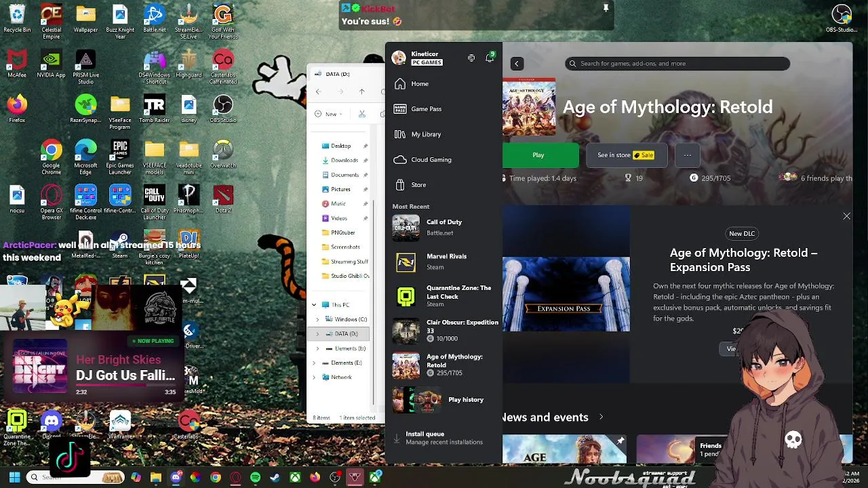Open Screenshots folder in File Explorer
The height and width of the screenshot is (488, 868).
click(344, 247)
